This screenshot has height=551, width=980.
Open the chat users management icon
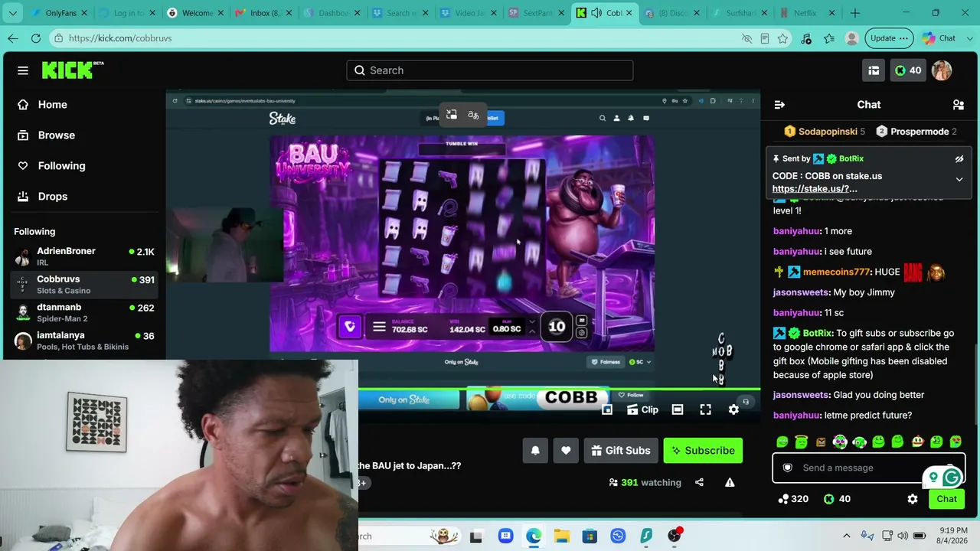point(958,105)
